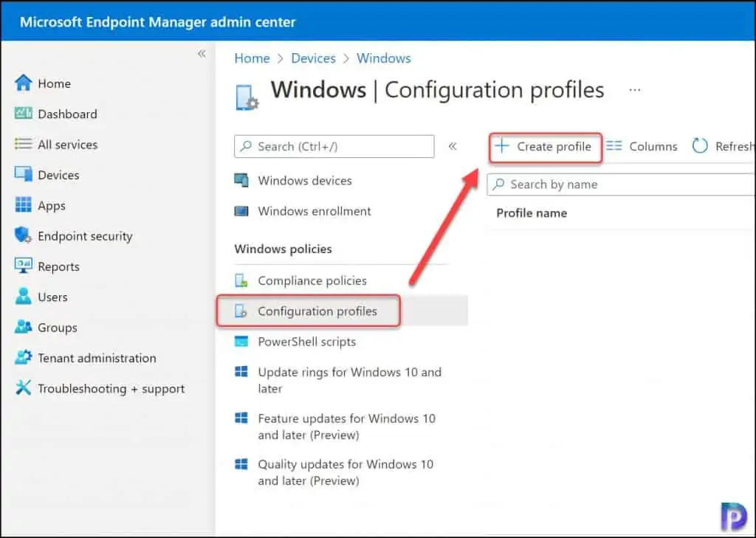Click the Windows enrollment icon

(x=241, y=211)
